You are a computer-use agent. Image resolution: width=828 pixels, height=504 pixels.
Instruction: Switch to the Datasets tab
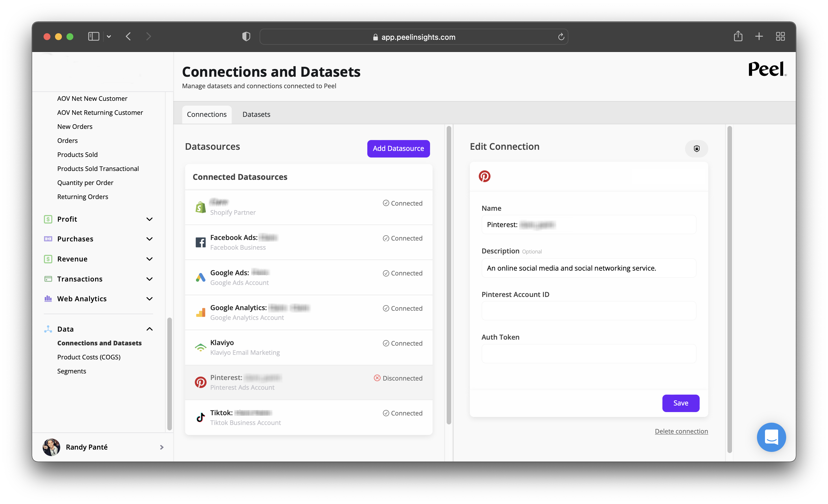(x=256, y=115)
